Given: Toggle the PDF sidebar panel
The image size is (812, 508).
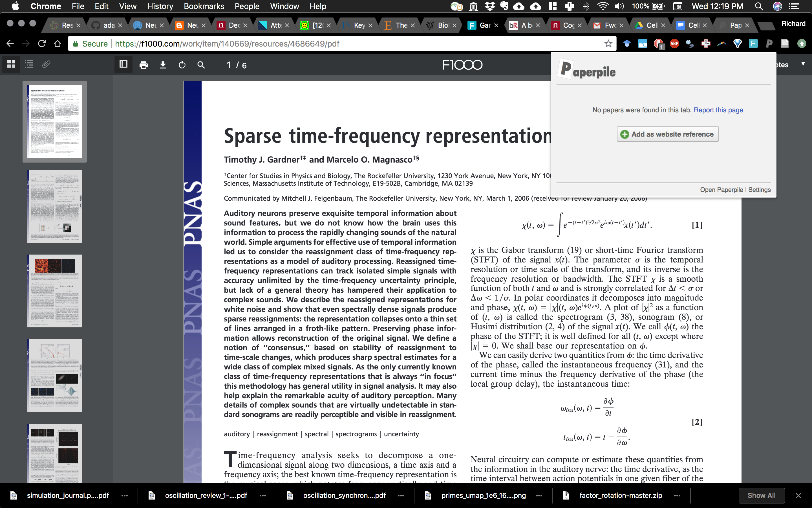Looking at the screenshot, I should (123, 64).
